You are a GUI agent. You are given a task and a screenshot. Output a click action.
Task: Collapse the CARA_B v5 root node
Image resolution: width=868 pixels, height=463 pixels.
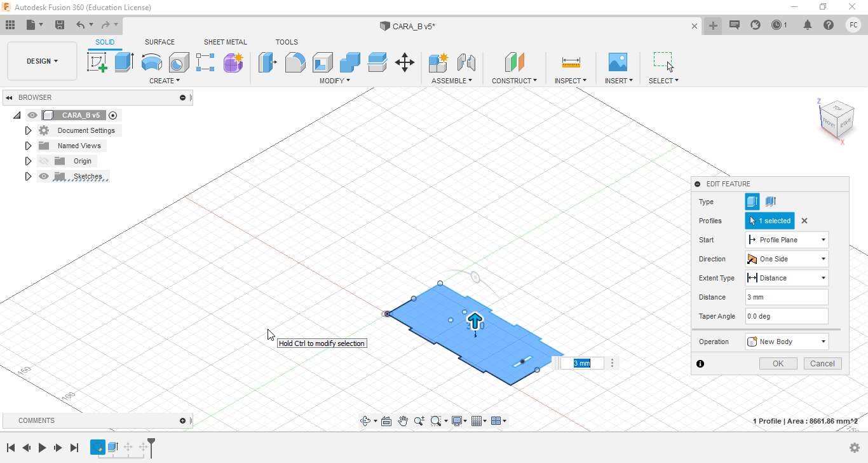click(17, 115)
